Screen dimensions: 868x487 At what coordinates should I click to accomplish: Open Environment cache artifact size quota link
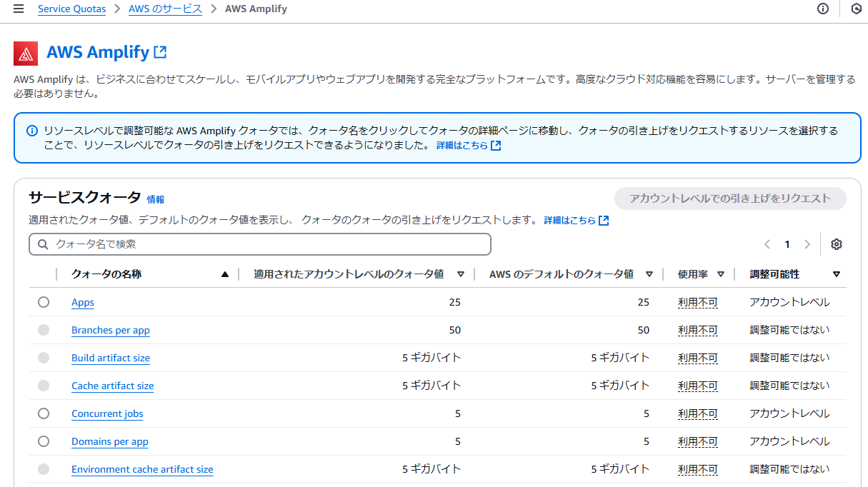click(142, 469)
